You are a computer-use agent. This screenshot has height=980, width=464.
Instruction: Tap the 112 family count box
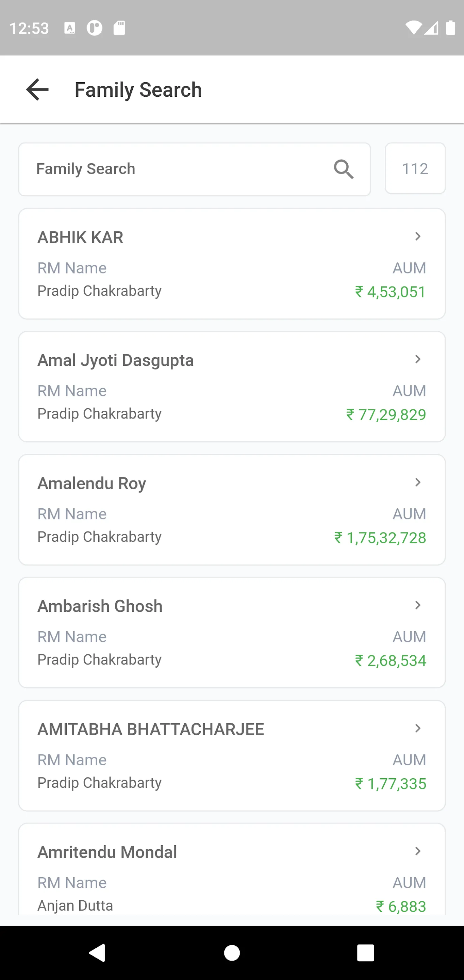(415, 168)
